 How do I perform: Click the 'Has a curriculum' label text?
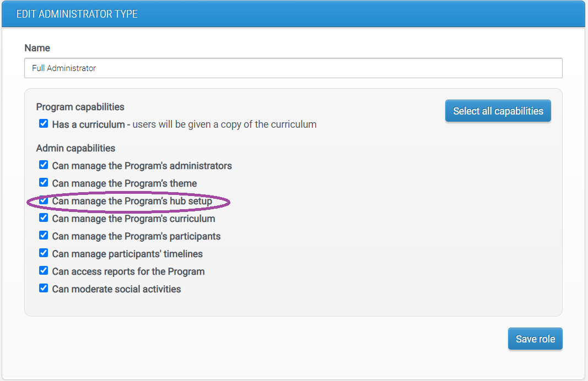click(x=88, y=124)
